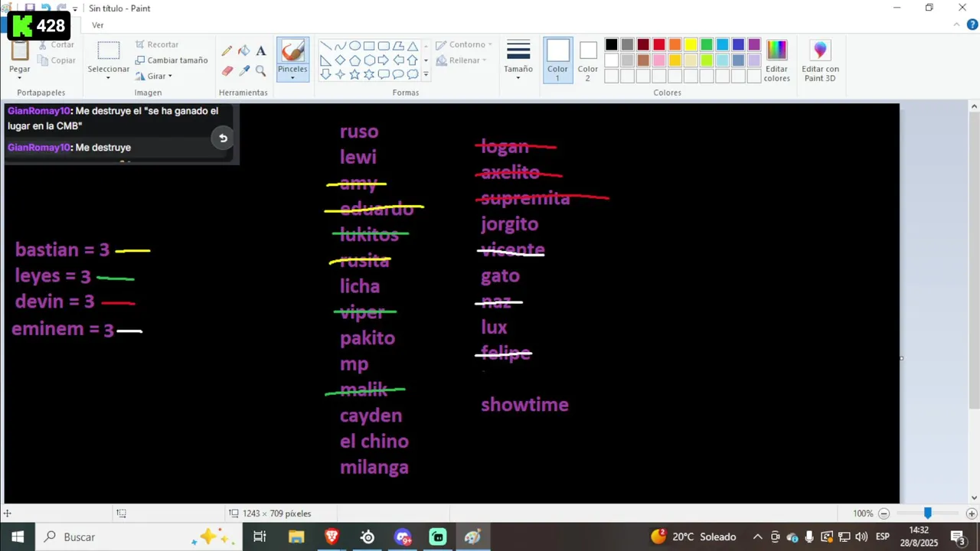Open the Paint help button
980x551 pixels.
(972, 25)
